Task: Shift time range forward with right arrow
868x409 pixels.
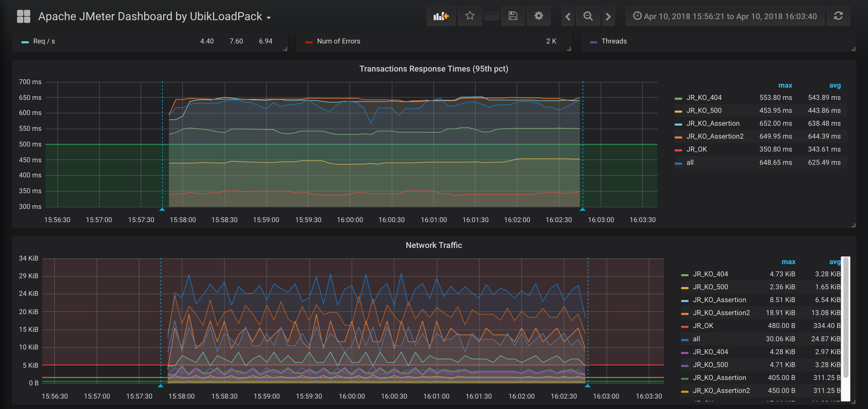Action: coord(608,16)
